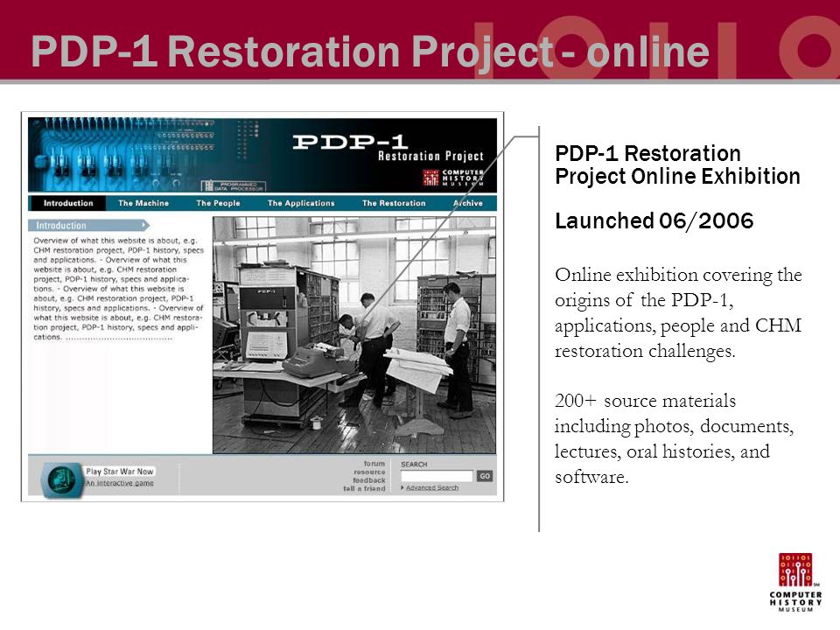The image size is (840, 630).
Task: Open the Archive tab
Action: pyautogui.click(x=467, y=203)
